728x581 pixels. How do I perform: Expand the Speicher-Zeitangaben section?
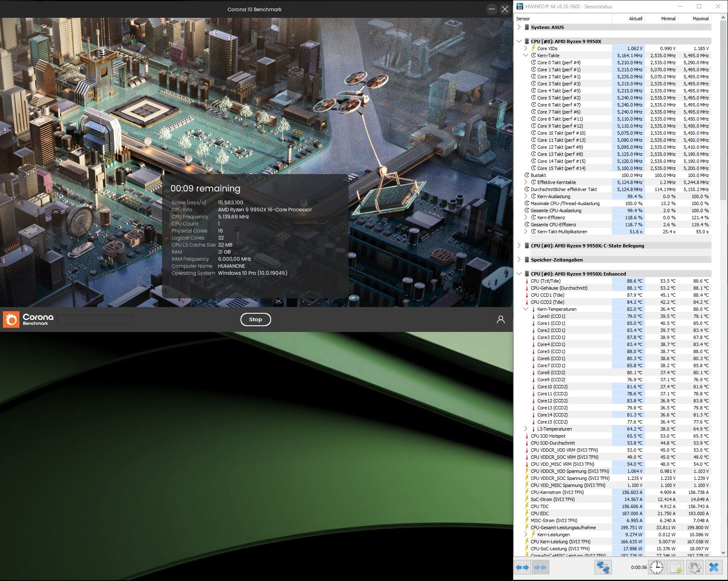(519, 259)
